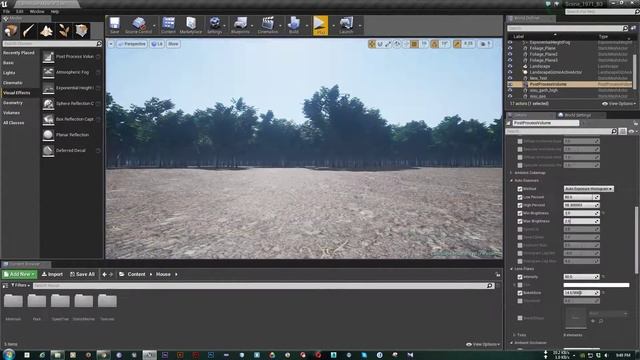Open the viewport options dropdown arrow
This screenshot has width=640, height=360.
111,44
